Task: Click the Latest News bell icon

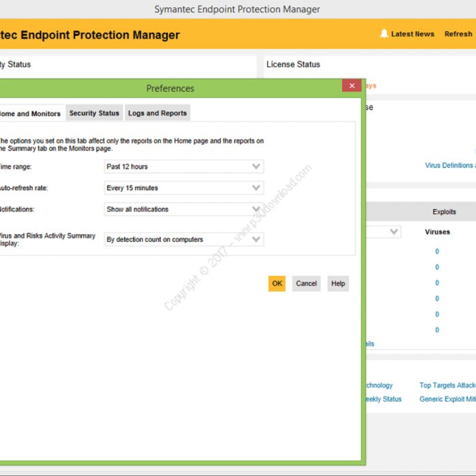Action: click(x=384, y=34)
